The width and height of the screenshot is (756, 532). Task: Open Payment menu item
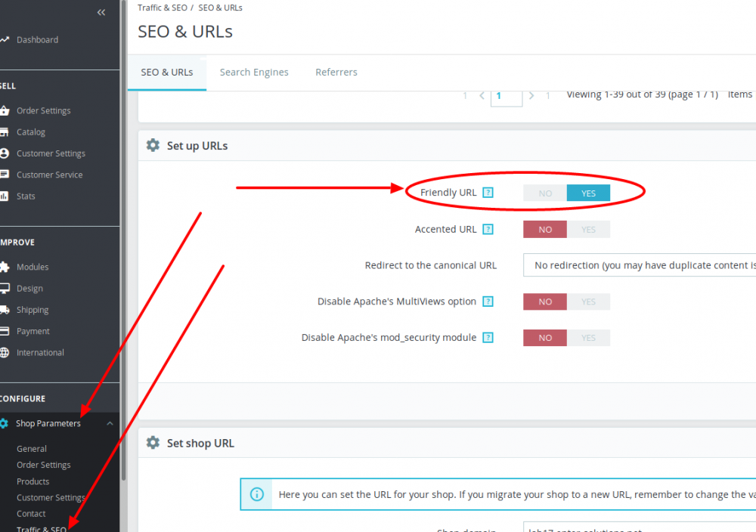pos(33,331)
